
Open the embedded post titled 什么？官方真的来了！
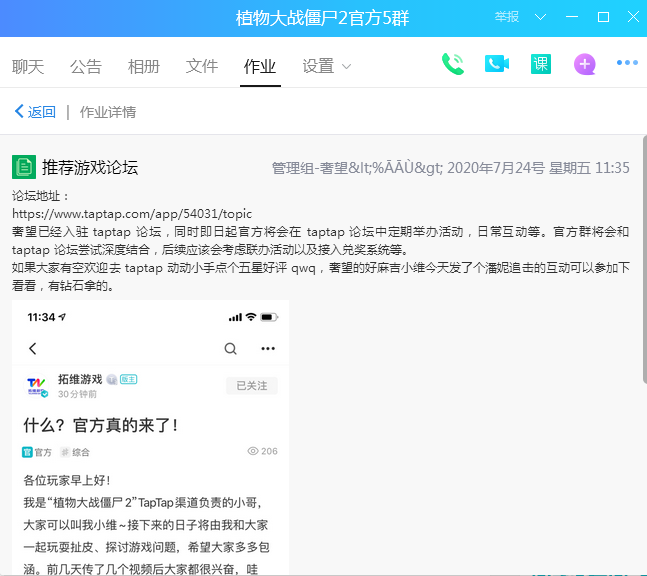(101, 425)
